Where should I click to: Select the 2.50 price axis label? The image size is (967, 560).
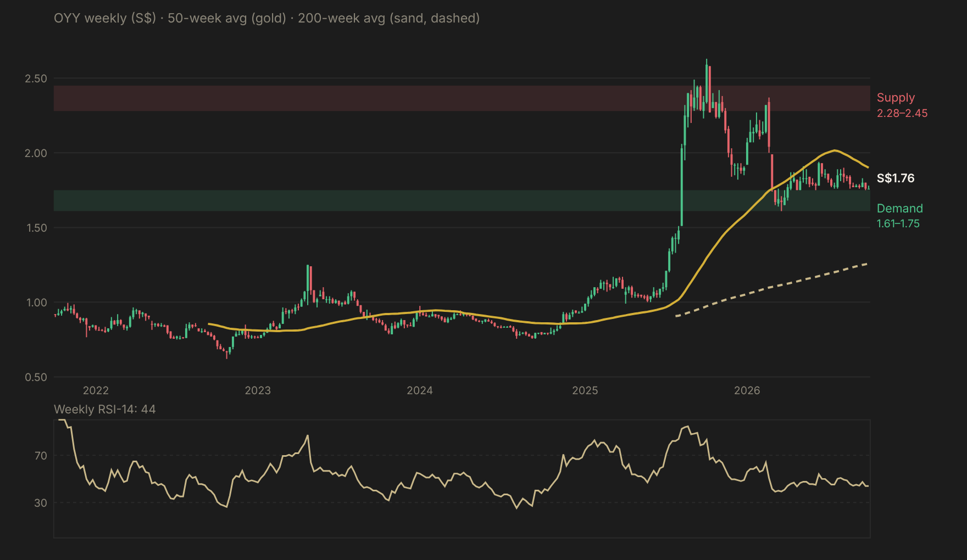tap(36, 79)
